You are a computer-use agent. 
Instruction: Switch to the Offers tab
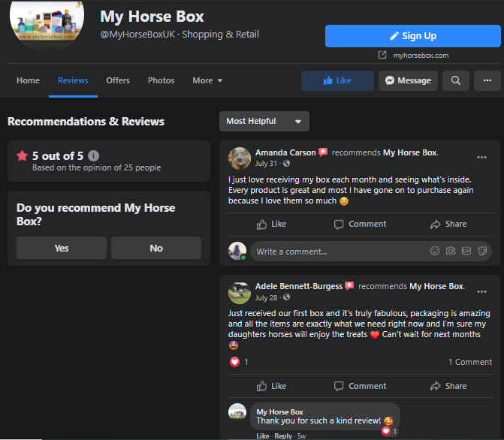[118, 80]
